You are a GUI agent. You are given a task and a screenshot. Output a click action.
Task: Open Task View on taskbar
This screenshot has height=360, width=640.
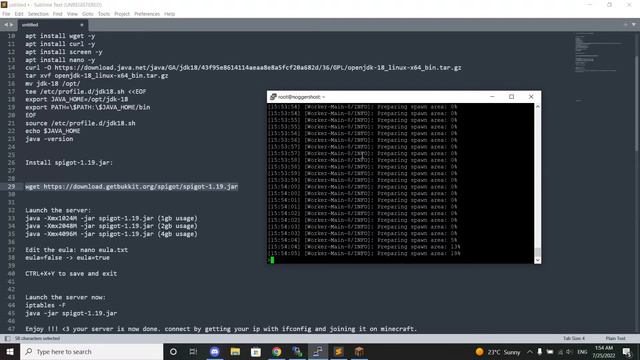(193, 351)
